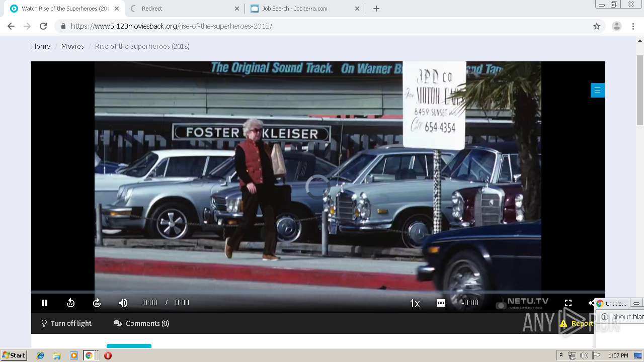The image size is (644, 362).
Task: Enter fullscreen video mode
Action: point(568,303)
